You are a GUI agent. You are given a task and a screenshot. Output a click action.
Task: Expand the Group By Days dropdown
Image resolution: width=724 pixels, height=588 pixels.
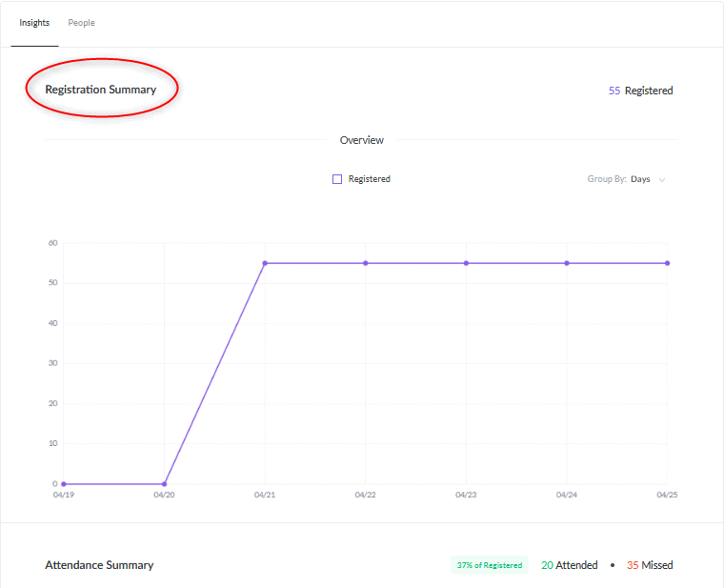click(626, 179)
